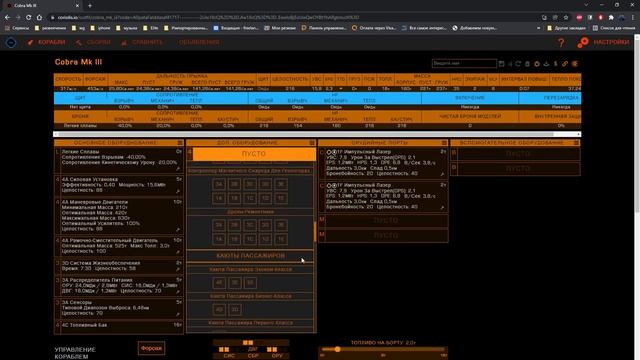Viewport: 640px width, 360px height.
Task: Click the Coriolis logo icon
Action: point(11,42)
